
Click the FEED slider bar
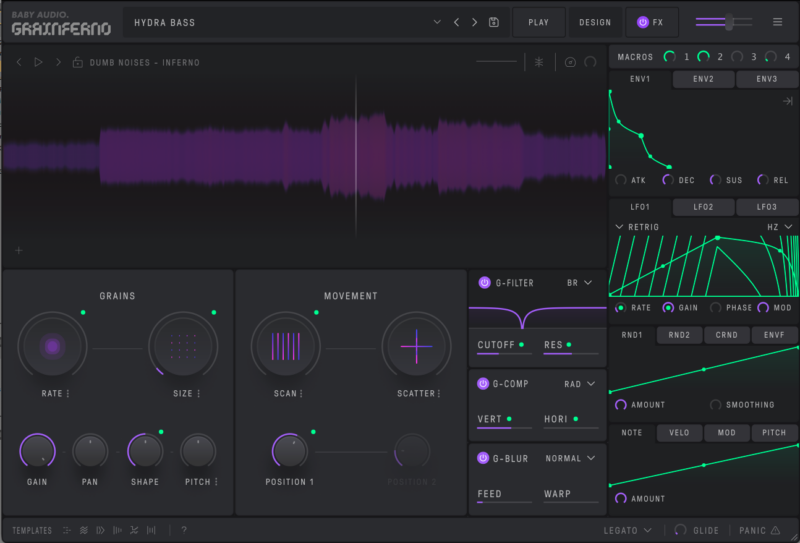pyautogui.click(x=504, y=502)
